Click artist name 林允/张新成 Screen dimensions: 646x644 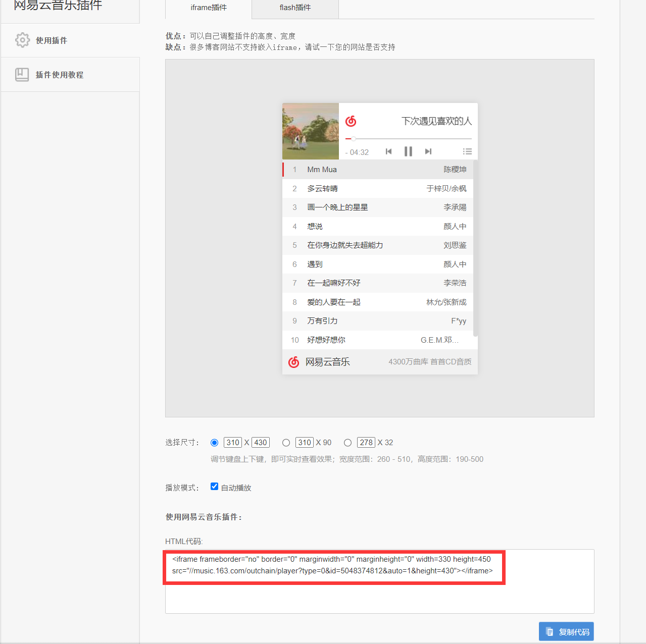(x=446, y=302)
